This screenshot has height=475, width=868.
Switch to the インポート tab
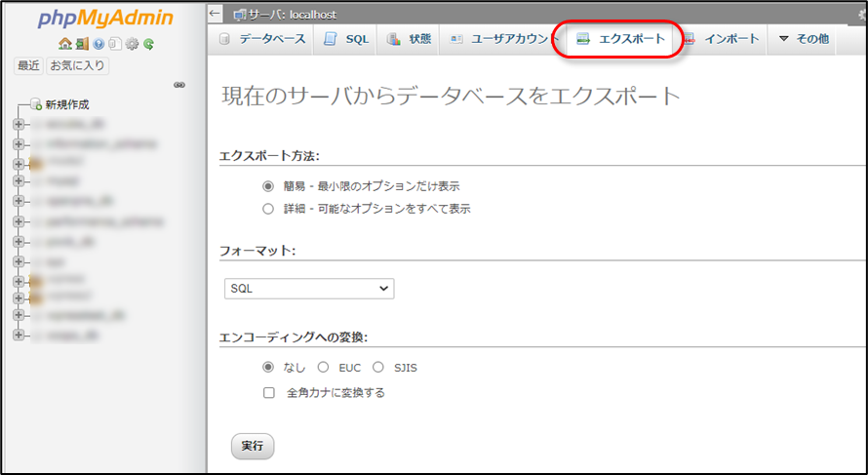pyautogui.click(x=721, y=39)
